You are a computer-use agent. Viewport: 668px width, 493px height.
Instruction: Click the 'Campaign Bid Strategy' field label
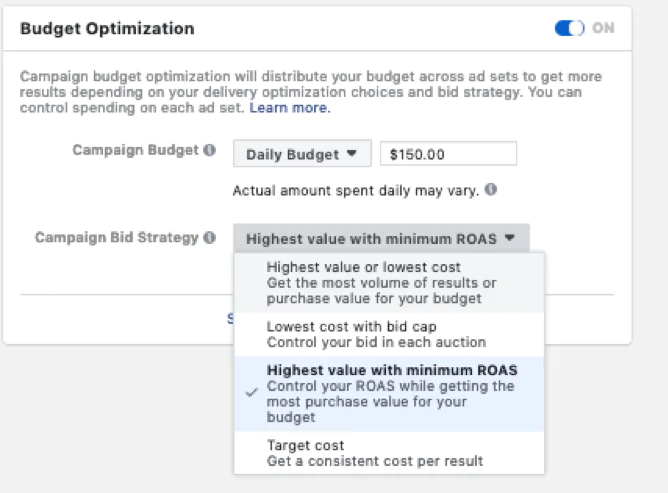pyautogui.click(x=117, y=238)
